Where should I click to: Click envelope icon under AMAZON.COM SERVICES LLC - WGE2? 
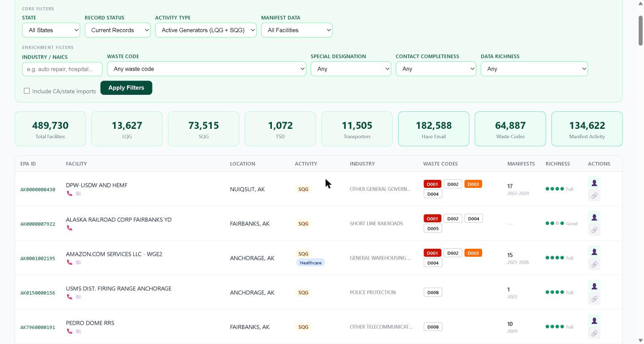78,262
